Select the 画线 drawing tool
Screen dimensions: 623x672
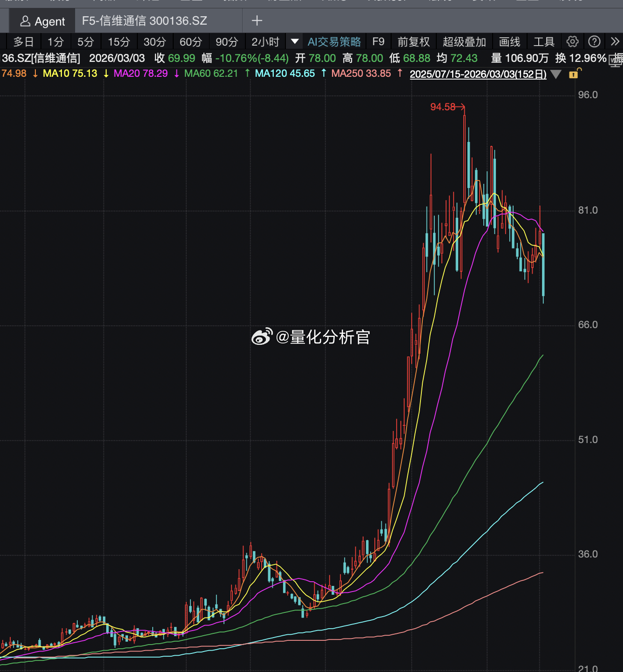pyautogui.click(x=509, y=41)
